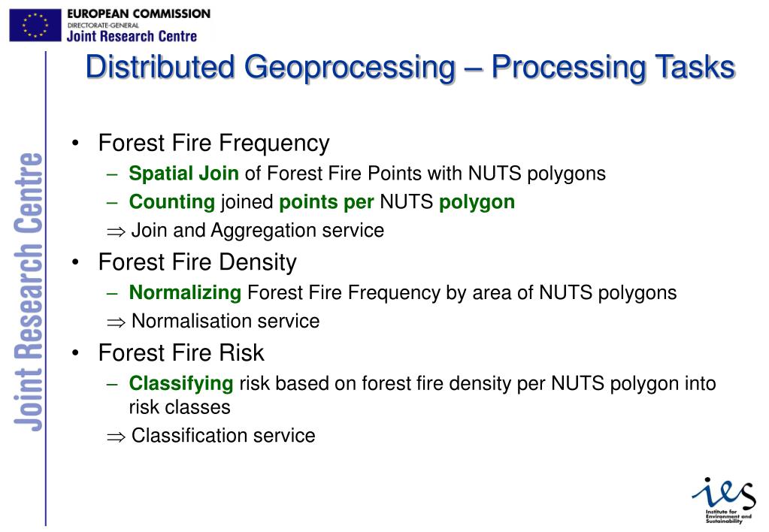
Task: Click the bullet beside Forest Fire Density
Action: coord(75,262)
